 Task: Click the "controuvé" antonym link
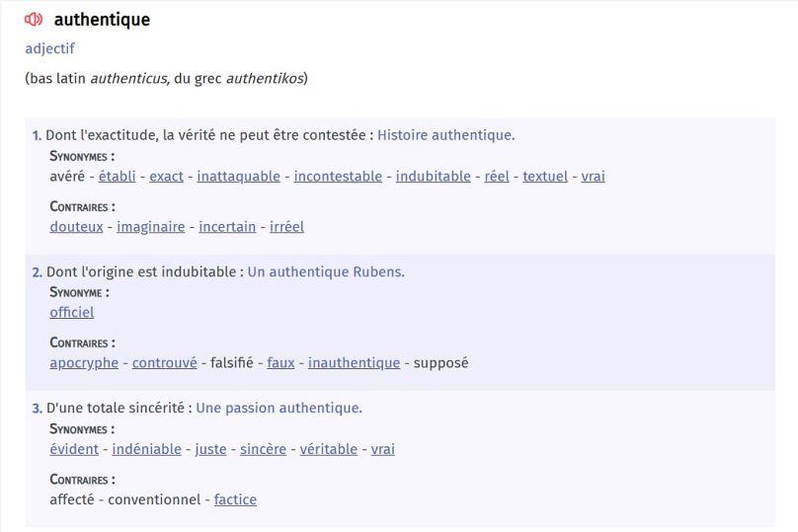tap(165, 363)
